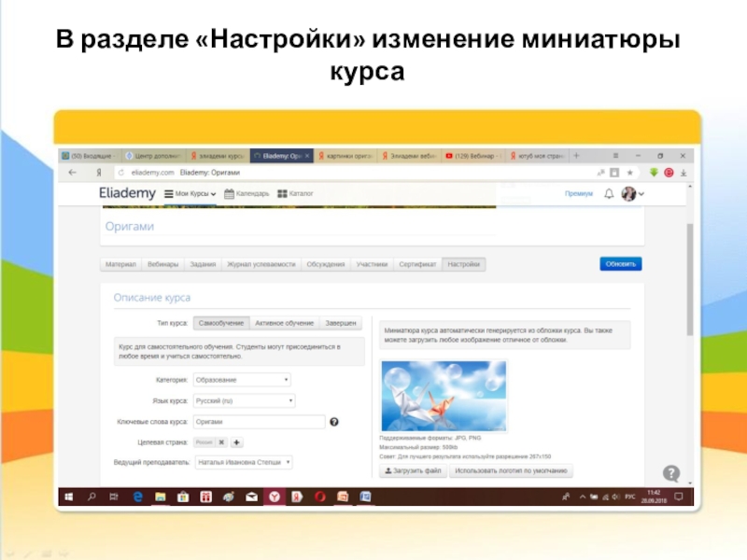Open Windows Start menu
Screen dimensions: 747x560
[x=69, y=497]
